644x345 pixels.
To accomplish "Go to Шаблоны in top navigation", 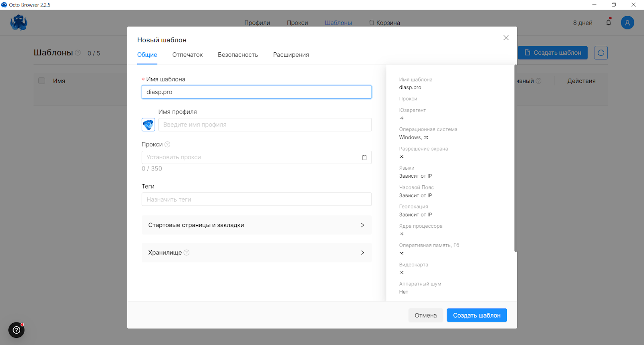I will [339, 23].
